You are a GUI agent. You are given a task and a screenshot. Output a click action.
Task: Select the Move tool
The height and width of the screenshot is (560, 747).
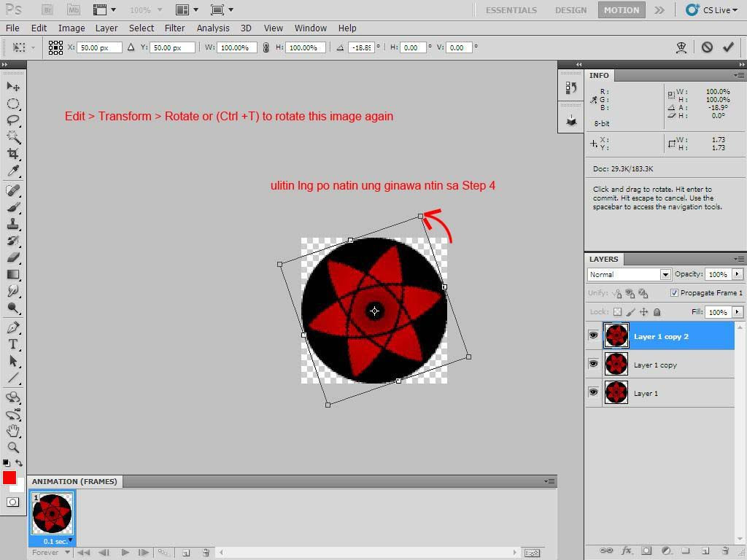coord(13,87)
